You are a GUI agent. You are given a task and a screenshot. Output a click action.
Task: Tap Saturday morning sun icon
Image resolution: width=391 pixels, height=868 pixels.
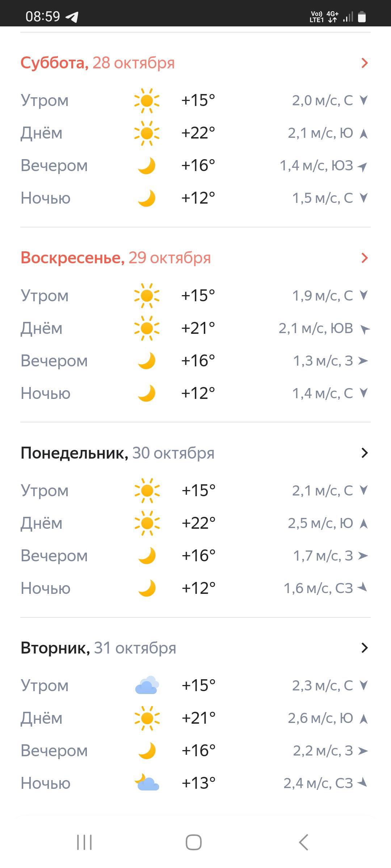pyautogui.click(x=147, y=101)
